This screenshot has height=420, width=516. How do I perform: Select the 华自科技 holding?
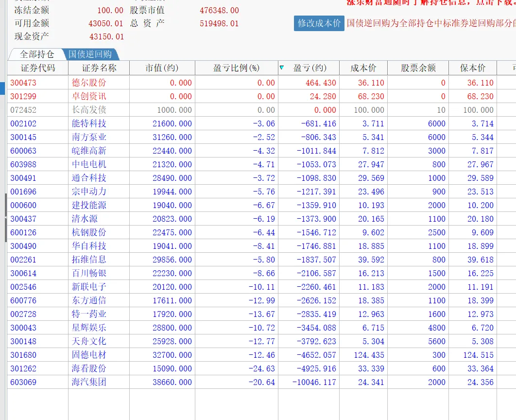click(x=89, y=246)
